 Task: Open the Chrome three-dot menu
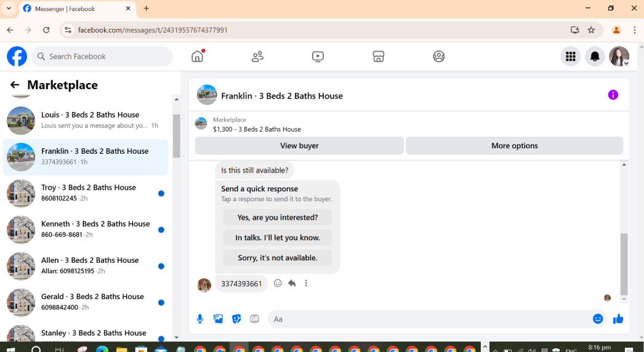point(635,30)
